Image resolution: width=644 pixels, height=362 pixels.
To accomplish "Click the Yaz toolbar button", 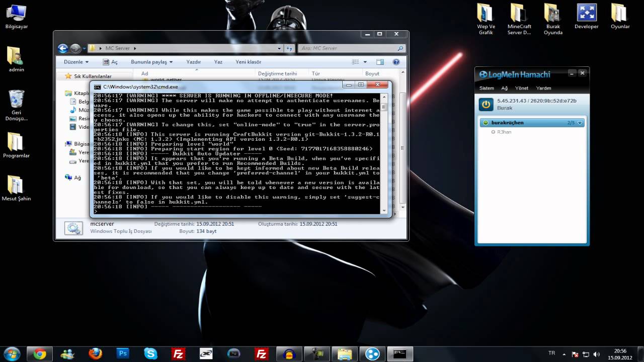I will coord(218,62).
